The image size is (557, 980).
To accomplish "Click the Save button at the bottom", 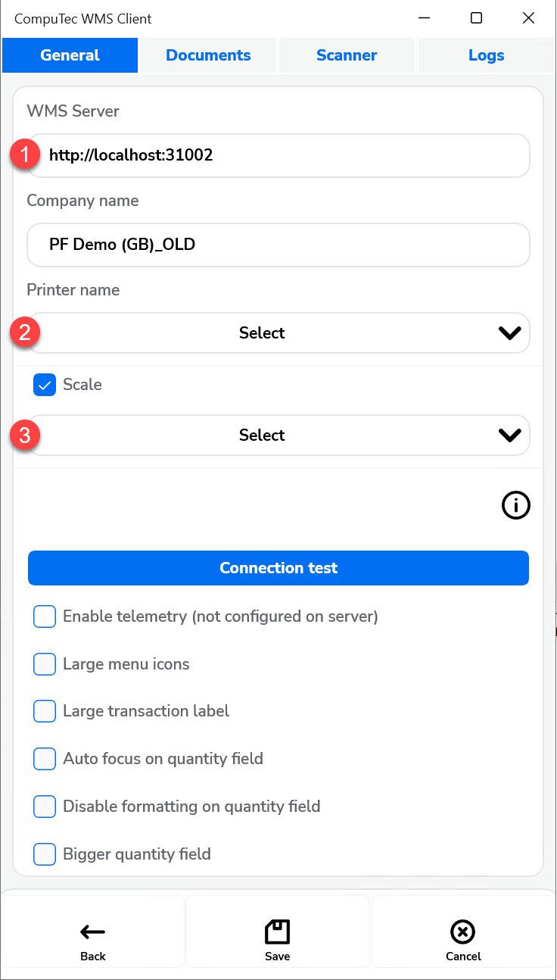I will pyautogui.click(x=277, y=933).
